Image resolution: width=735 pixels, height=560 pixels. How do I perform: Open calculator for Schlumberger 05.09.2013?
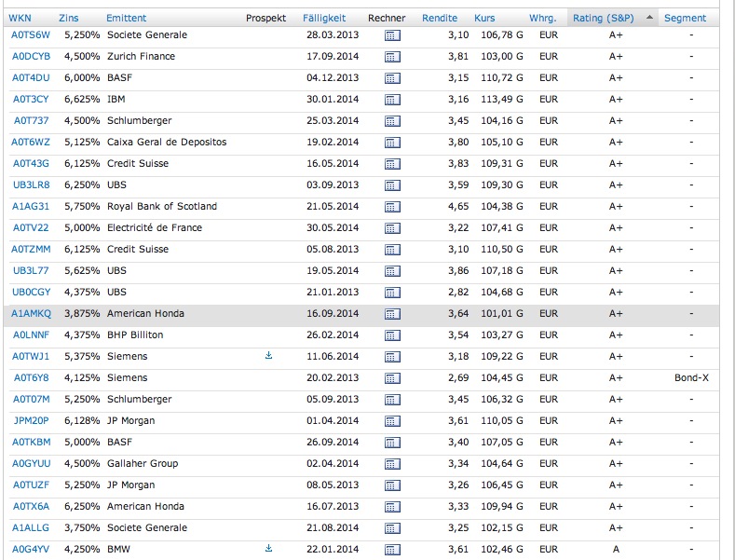(392, 400)
